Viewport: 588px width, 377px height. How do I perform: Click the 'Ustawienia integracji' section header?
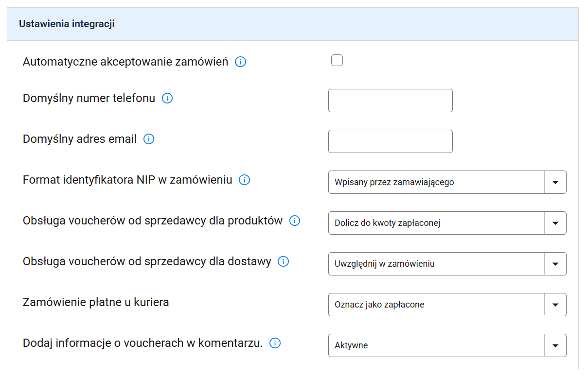(x=67, y=24)
